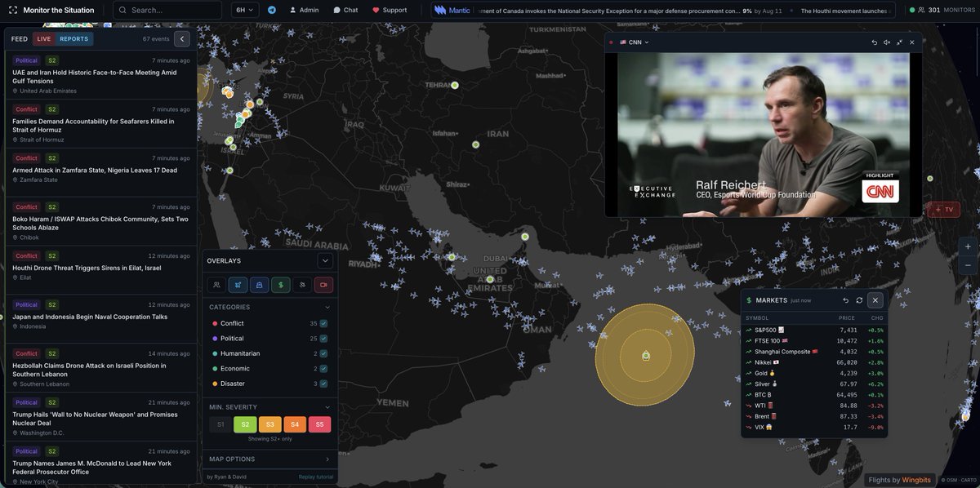980x488 pixels.
Task: Toggle the crossed-out satellite overlay icon
Action: pyautogui.click(x=302, y=285)
